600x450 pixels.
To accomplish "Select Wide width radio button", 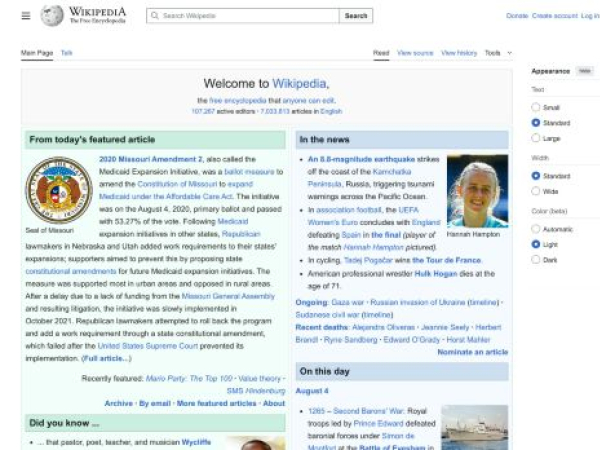I will point(536,191).
